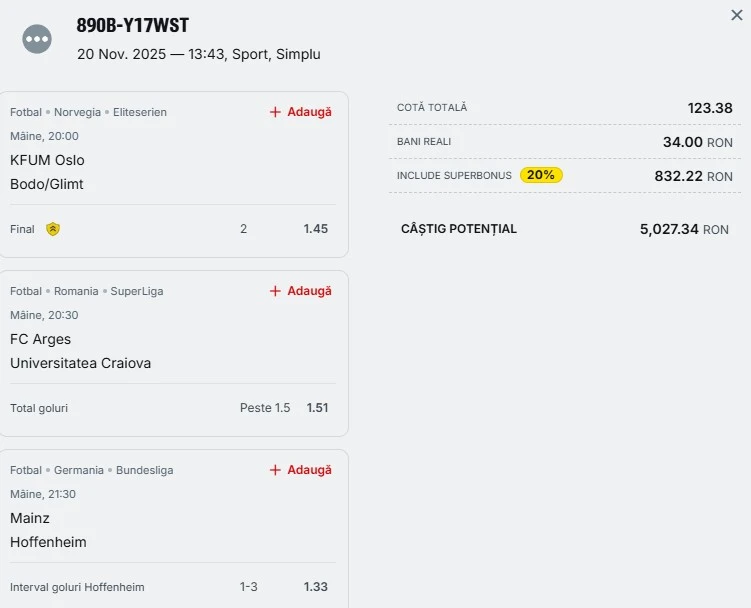Open the three-dots options menu icon
751x608 pixels.
point(37,39)
